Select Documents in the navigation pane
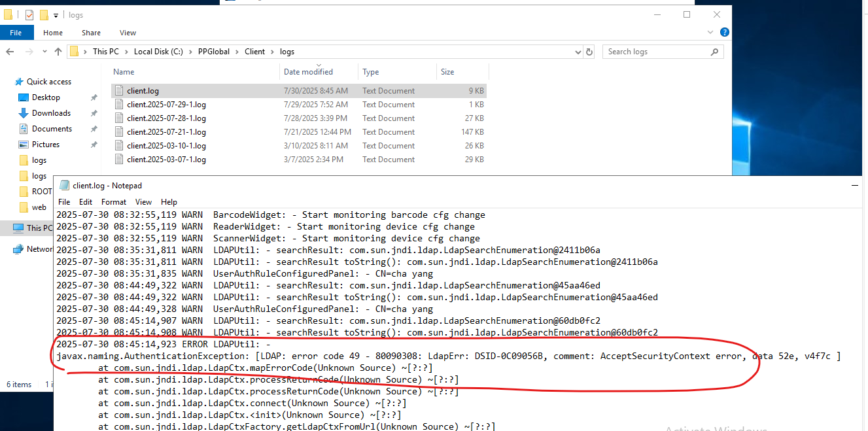Screen dimensions: 868x431 [x=52, y=129]
